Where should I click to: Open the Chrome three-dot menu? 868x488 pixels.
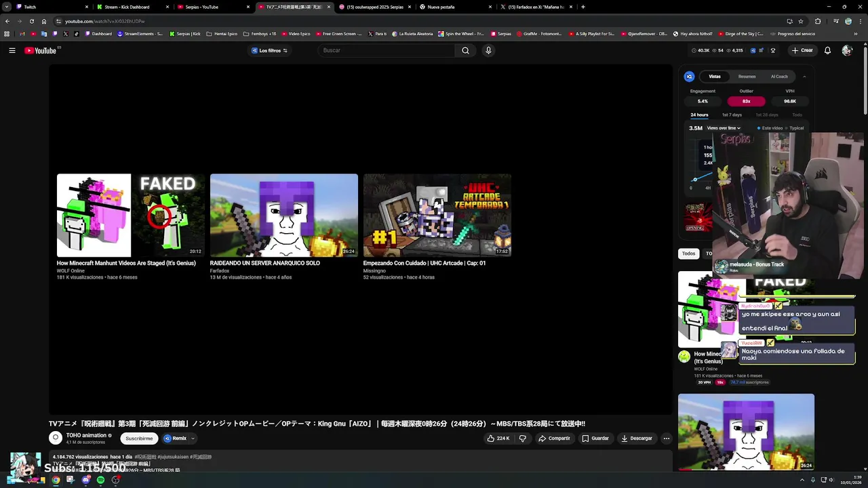(861, 21)
